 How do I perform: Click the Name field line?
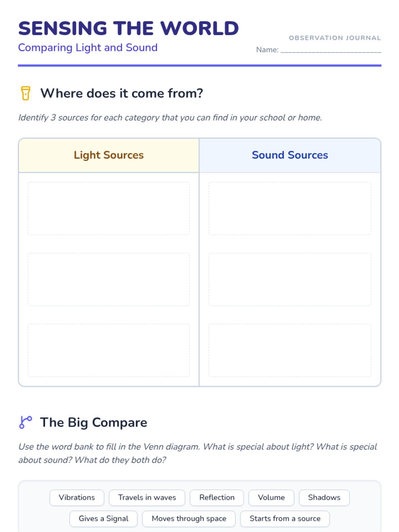(x=331, y=50)
